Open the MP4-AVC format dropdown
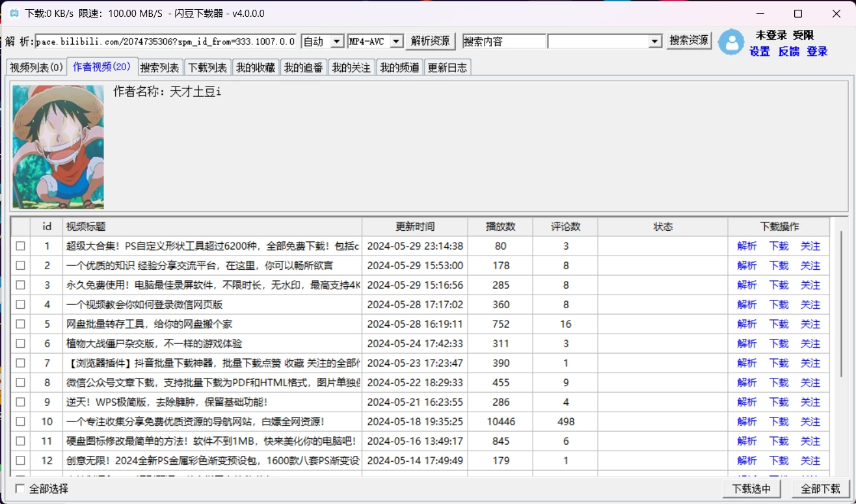Viewport: 856px width, 504px height. [x=375, y=42]
